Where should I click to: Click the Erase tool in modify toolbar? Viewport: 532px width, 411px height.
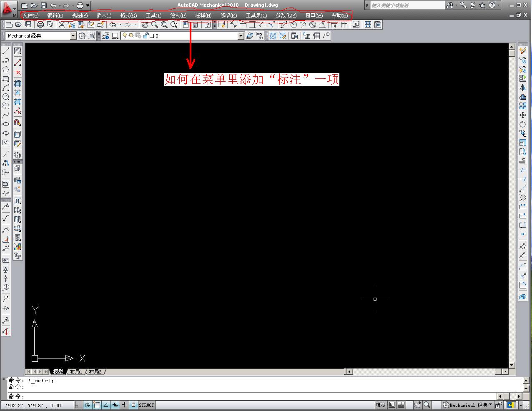(x=523, y=51)
